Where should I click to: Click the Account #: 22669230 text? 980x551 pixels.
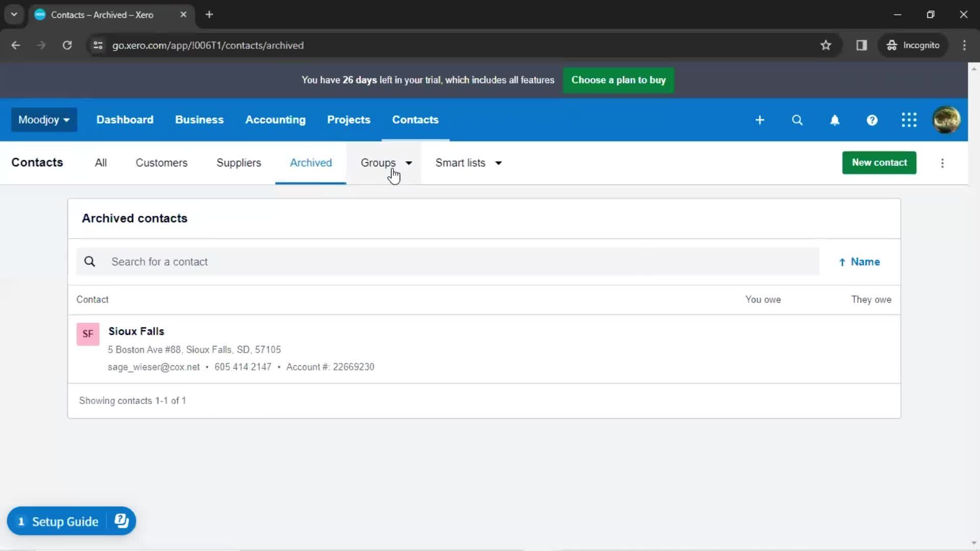pos(330,367)
